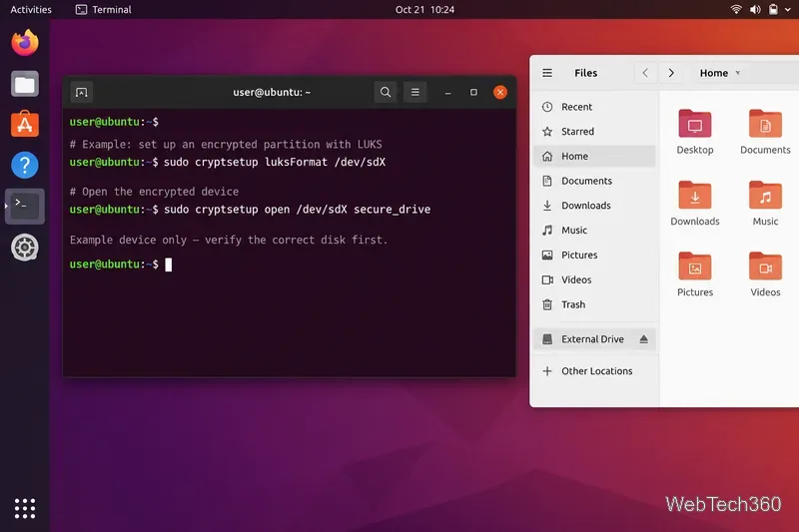Screen dimensions: 799x532
Task: Open Firefox from the dock
Action: (24, 43)
